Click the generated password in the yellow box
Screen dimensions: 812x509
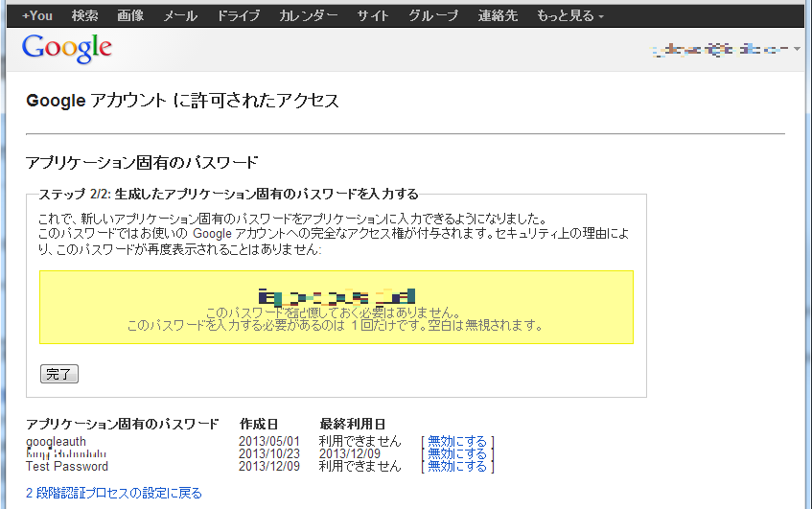tap(336, 296)
